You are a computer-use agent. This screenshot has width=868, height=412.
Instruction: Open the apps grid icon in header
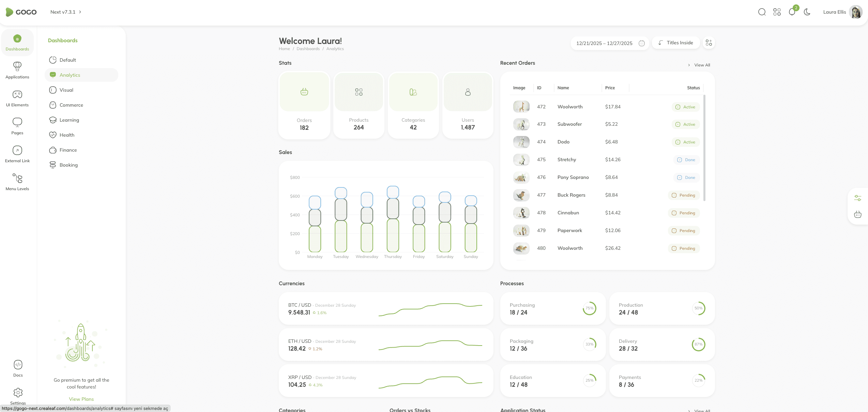[x=777, y=12]
